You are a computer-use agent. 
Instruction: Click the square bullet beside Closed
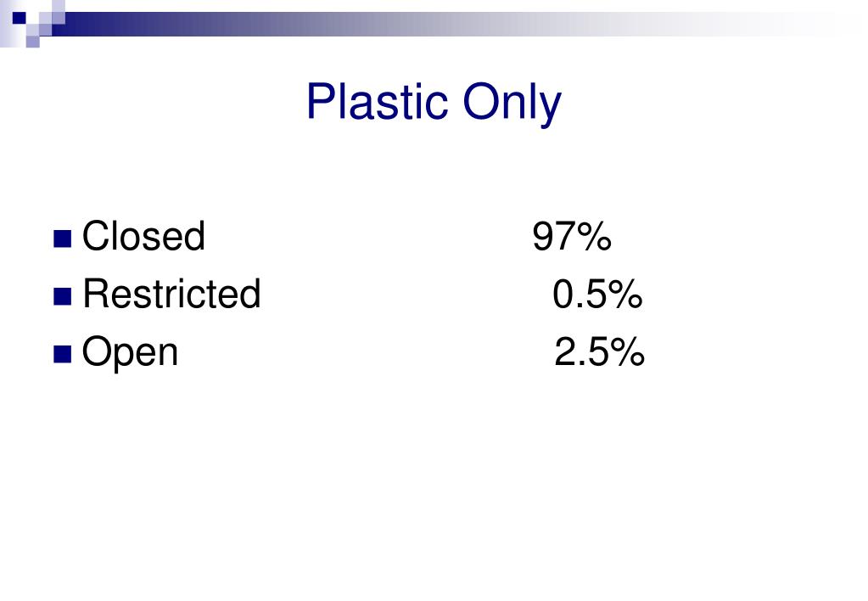(x=63, y=239)
